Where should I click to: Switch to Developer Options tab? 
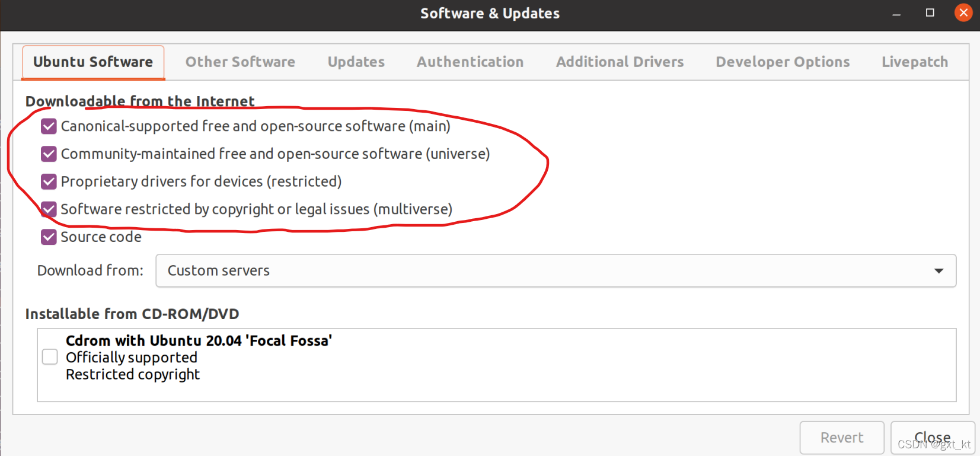783,62
